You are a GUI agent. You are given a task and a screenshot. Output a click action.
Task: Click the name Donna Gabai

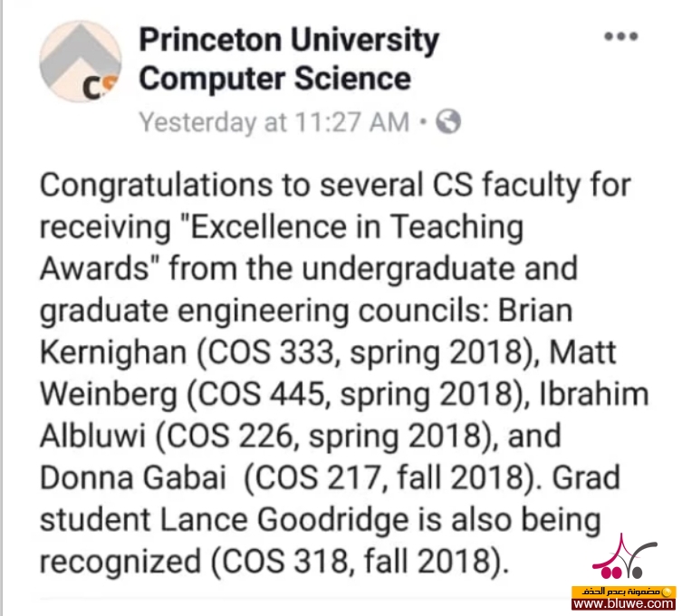(x=133, y=477)
